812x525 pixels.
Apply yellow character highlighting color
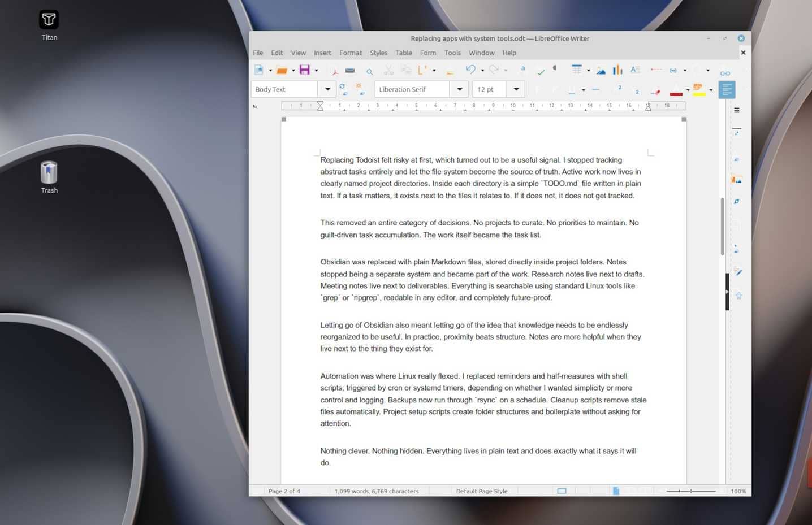click(699, 90)
